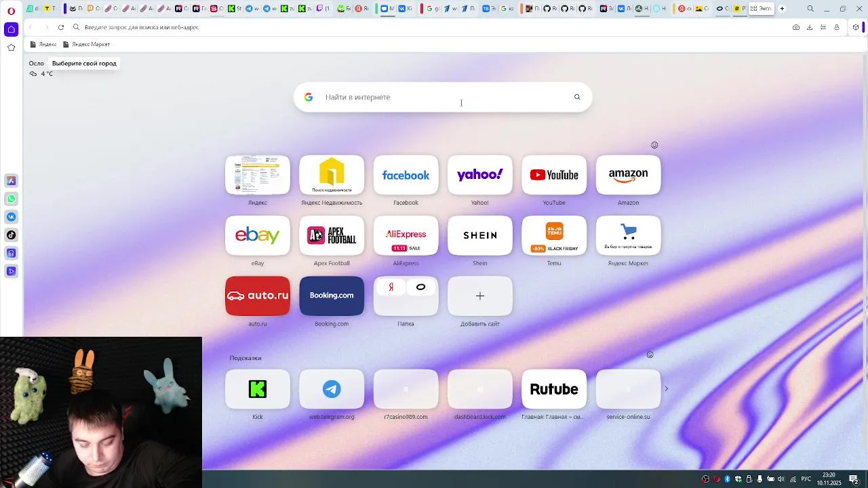Open the Rutube suggestion tile
Screen dimensions: 868x488
tap(554, 389)
